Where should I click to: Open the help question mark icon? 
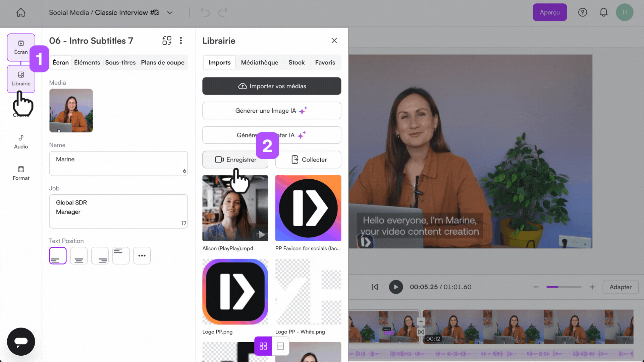(x=583, y=12)
